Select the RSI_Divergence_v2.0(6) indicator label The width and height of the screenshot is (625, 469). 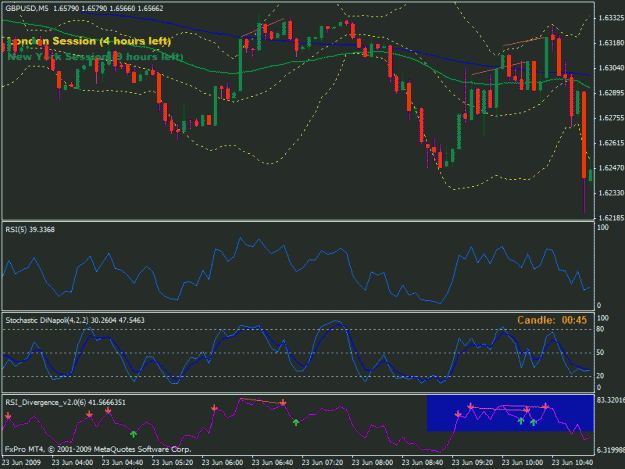click(65, 402)
